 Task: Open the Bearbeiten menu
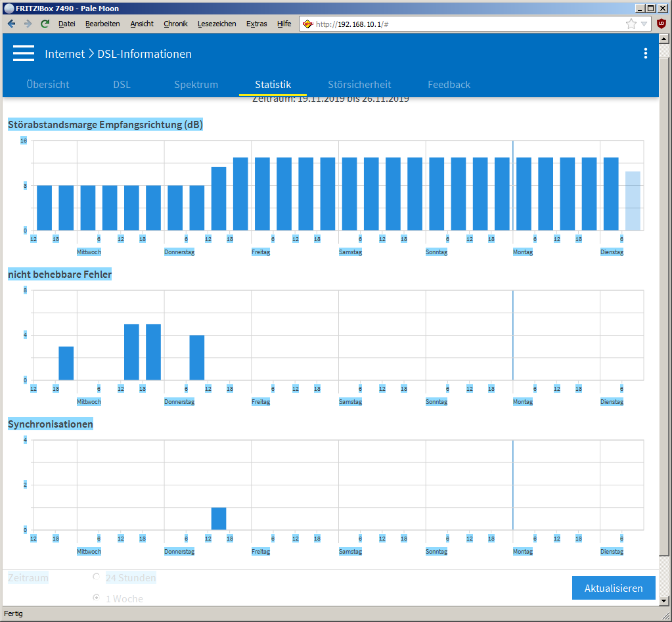pos(102,24)
